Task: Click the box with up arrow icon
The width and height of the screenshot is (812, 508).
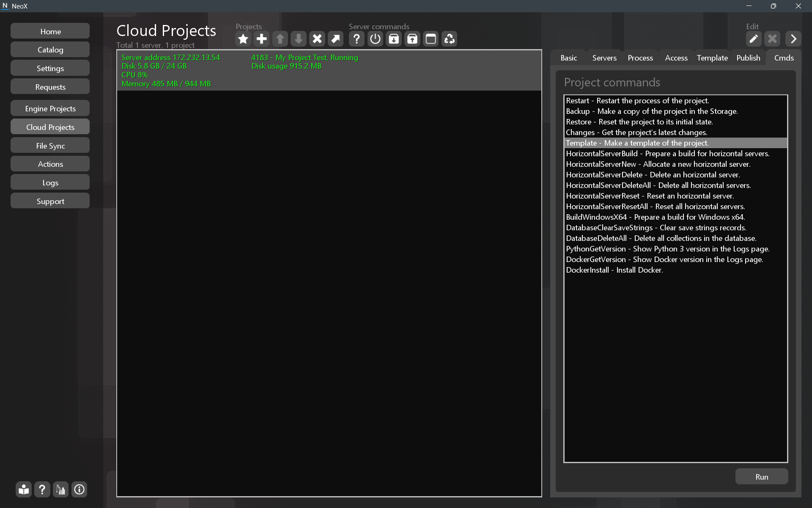Action: (412, 39)
